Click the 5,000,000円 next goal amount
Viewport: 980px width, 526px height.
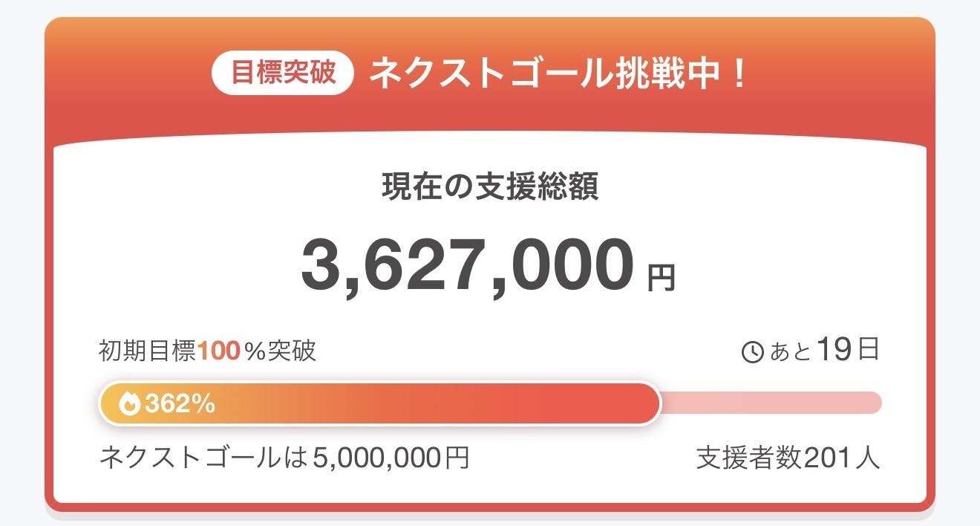(x=391, y=458)
